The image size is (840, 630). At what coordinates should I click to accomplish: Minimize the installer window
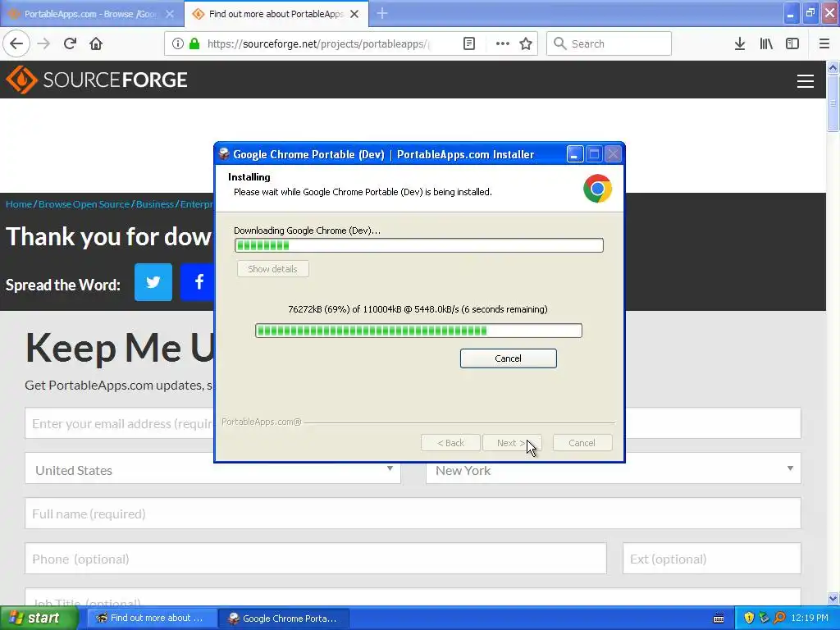[x=574, y=154]
